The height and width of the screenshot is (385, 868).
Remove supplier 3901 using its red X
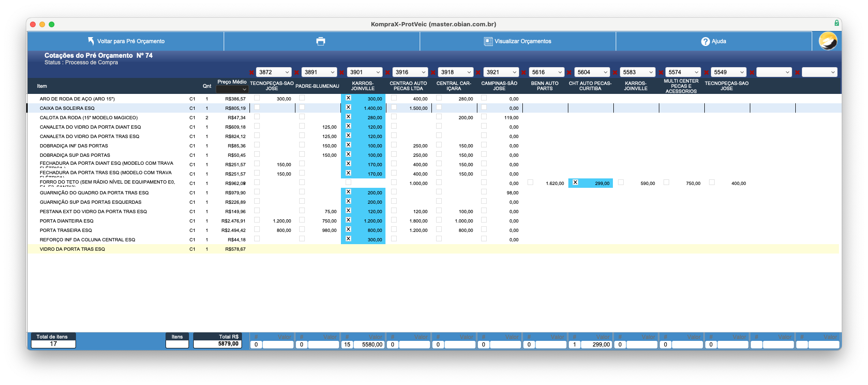click(x=342, y=72)
